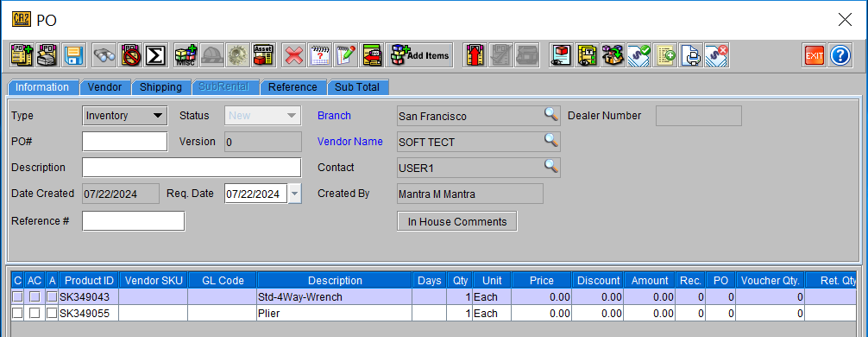Viewport: 868px width, 337px height.
Task: Click the open box with green arrow icon
Action: [x=613, y=55]
